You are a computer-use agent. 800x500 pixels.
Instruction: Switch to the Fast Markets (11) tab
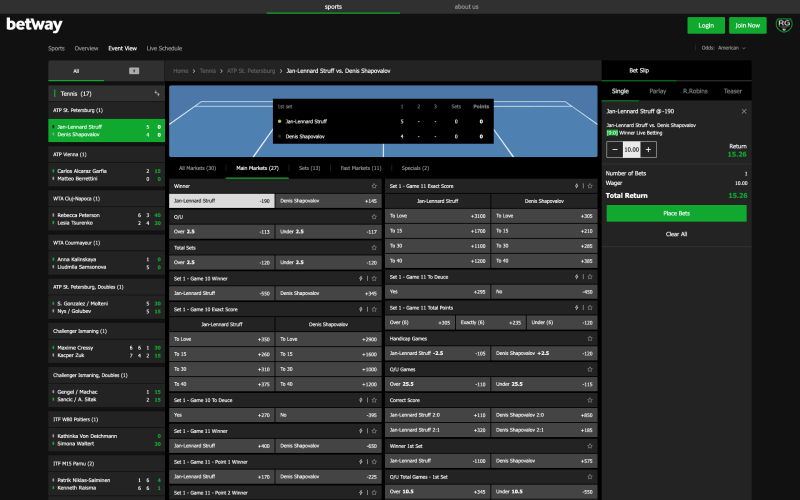click(x=361, y=168)
